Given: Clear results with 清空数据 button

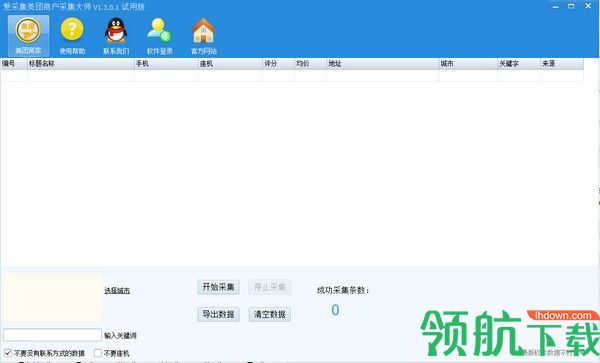Looking at the screenshot, I should point(270,314).
